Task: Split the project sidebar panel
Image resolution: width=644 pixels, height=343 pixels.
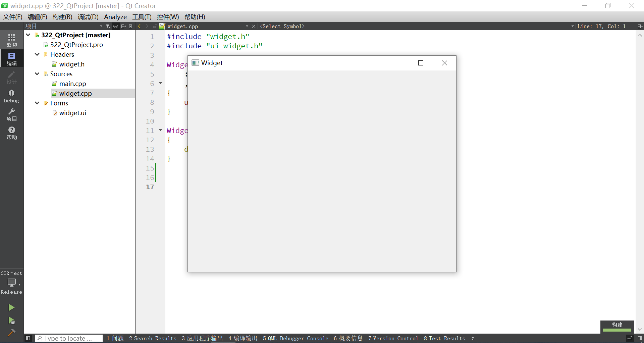Action: (123, 26)
